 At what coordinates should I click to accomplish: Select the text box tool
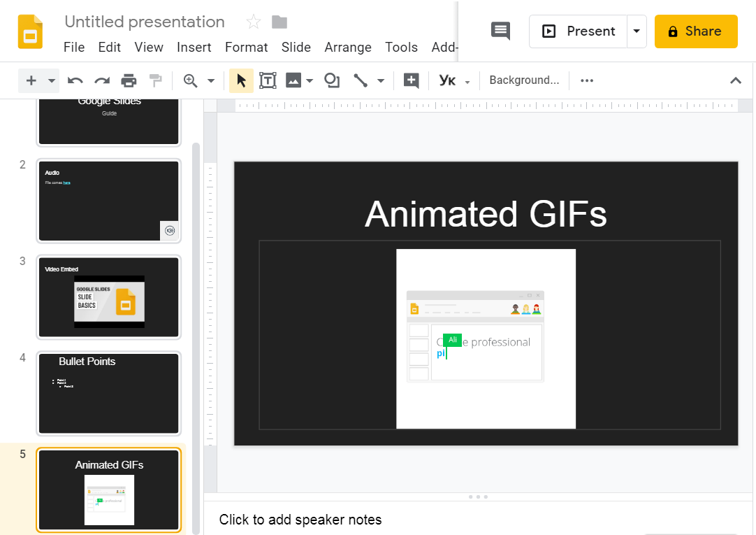point(268,80)
